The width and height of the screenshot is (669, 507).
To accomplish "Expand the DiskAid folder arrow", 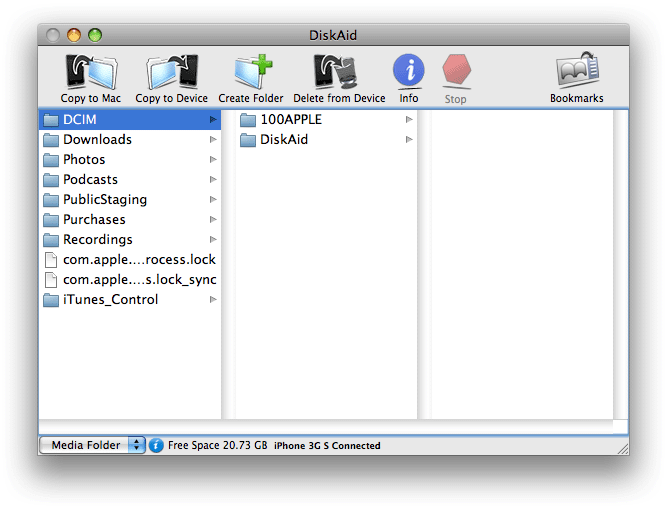I will (x=409, y=140).
